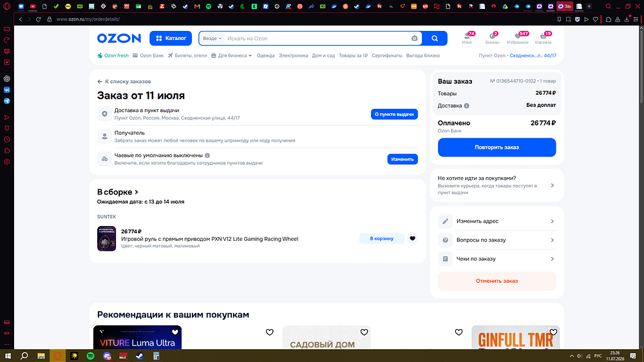This screenshot has height=362, width=644.
Task: Open the Избранное favorites icon in header
Action: [518, 38]
